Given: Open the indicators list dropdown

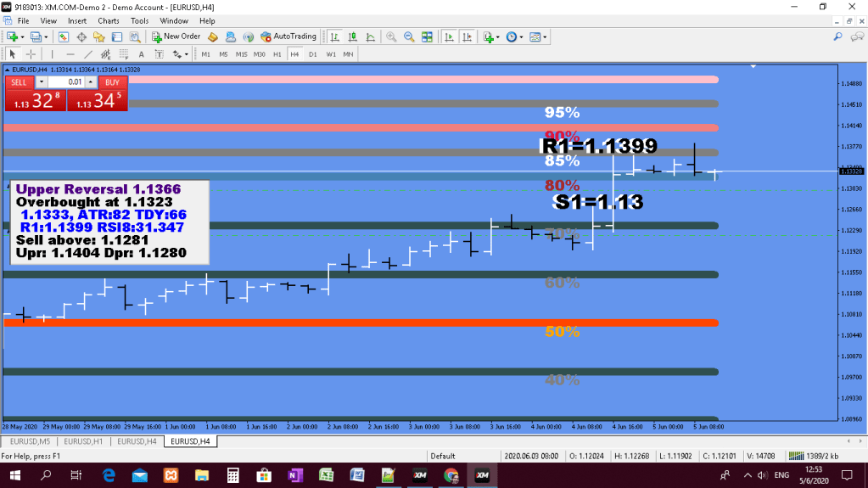Looking at the screenshot, I should click(490, 37).
